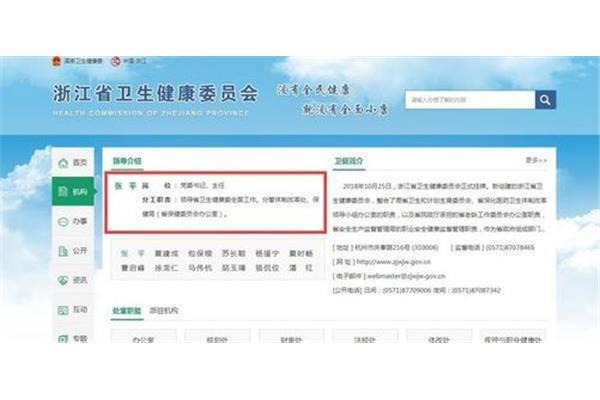Screen dimensions: 600x400
Task: Open the 互动 sidebar section
Action: click(x=73, y=310)
